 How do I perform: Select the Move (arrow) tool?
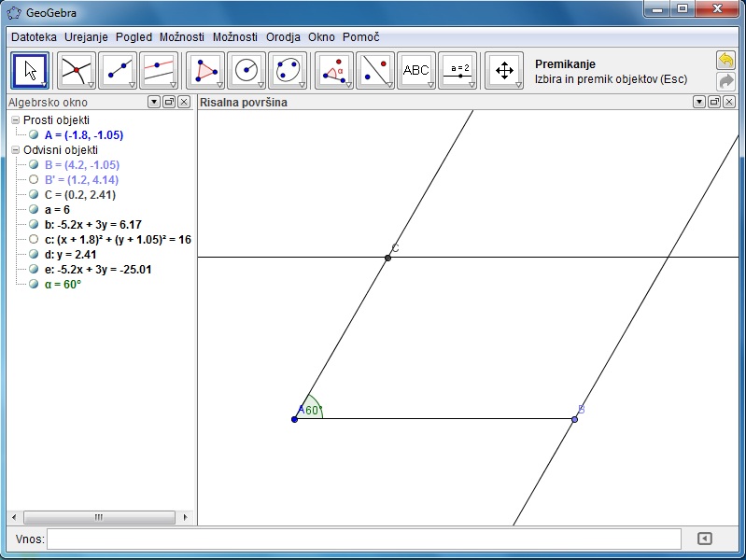click(29, 71)
